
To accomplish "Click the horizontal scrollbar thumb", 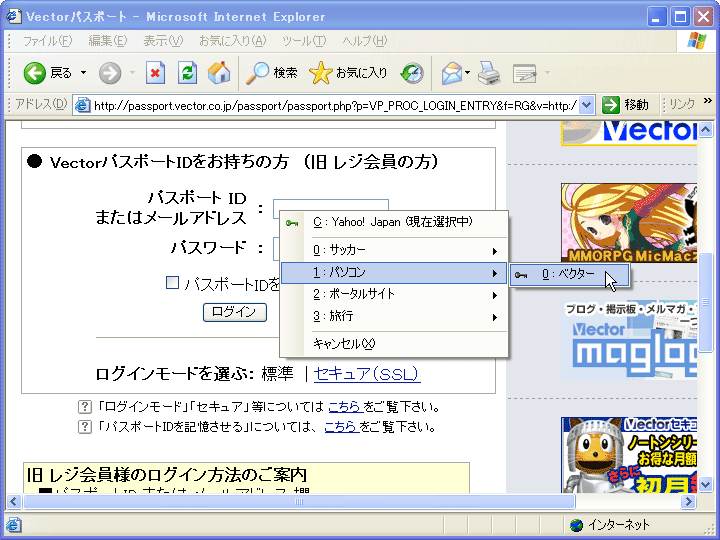I will [299, 501].
